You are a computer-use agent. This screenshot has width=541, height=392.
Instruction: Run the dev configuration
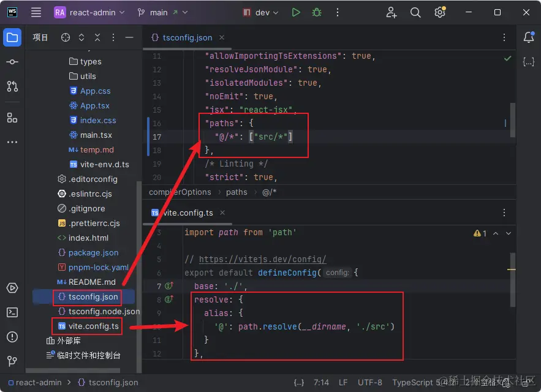coord(296,12)
